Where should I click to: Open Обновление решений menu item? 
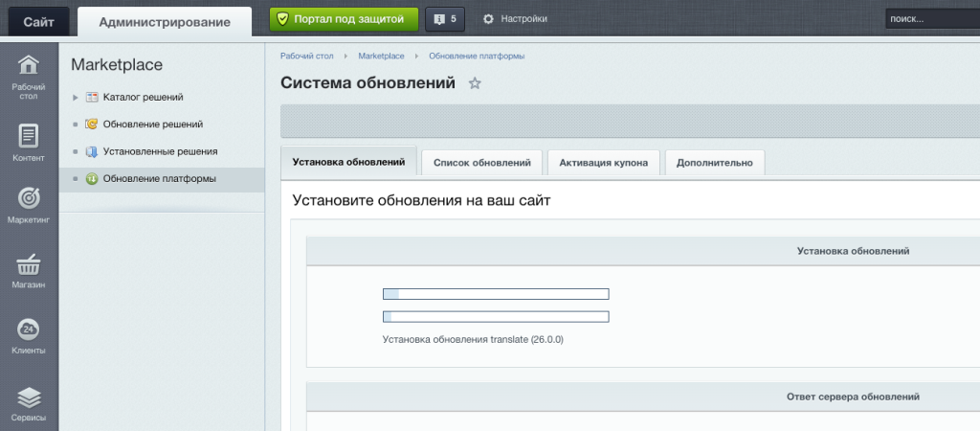[153, 125]
